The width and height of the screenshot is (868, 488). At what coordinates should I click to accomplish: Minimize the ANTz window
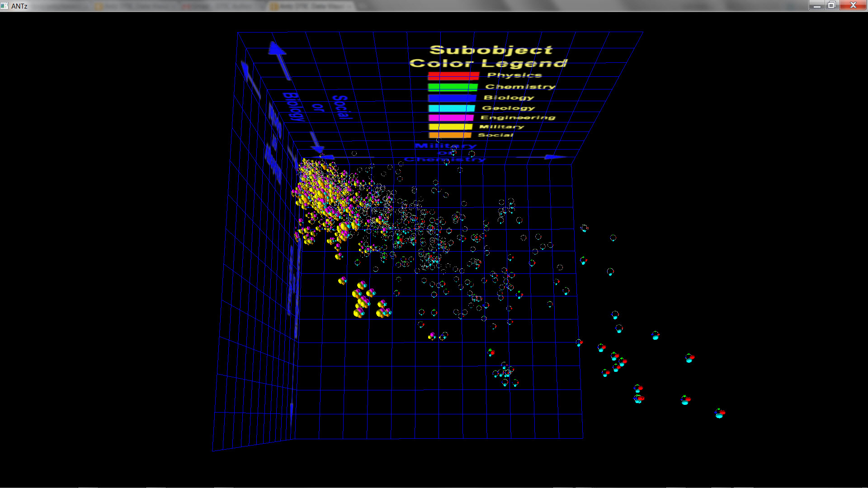[x=816, y=5]
